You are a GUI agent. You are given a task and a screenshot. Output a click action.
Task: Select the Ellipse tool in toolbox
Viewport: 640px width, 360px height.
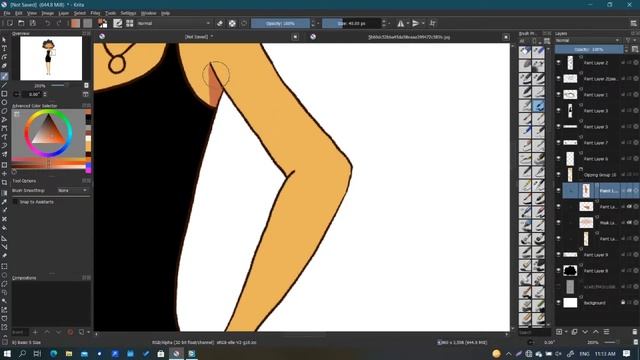(x=4, y=102)
